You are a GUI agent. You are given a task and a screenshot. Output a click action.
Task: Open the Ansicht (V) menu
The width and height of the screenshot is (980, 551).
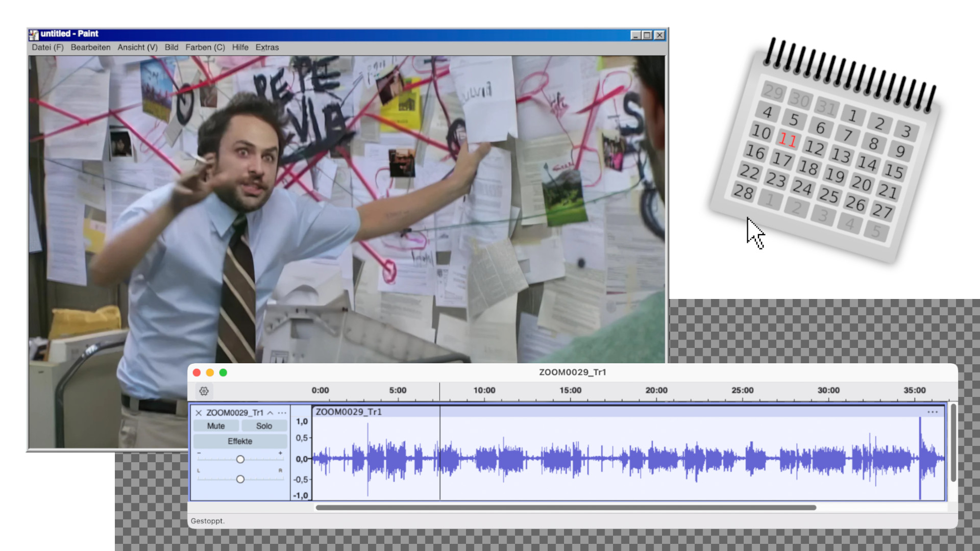pyautogui.click(x=137, y=47)
